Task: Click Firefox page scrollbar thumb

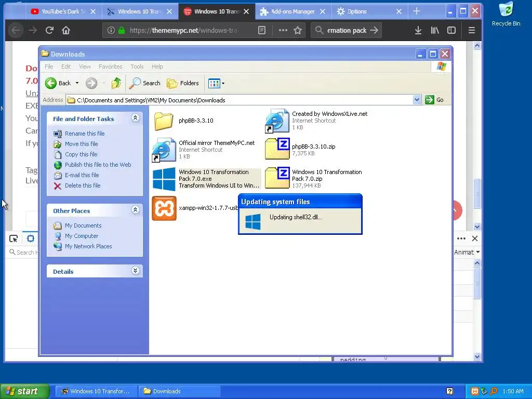Action: point(477,193)
